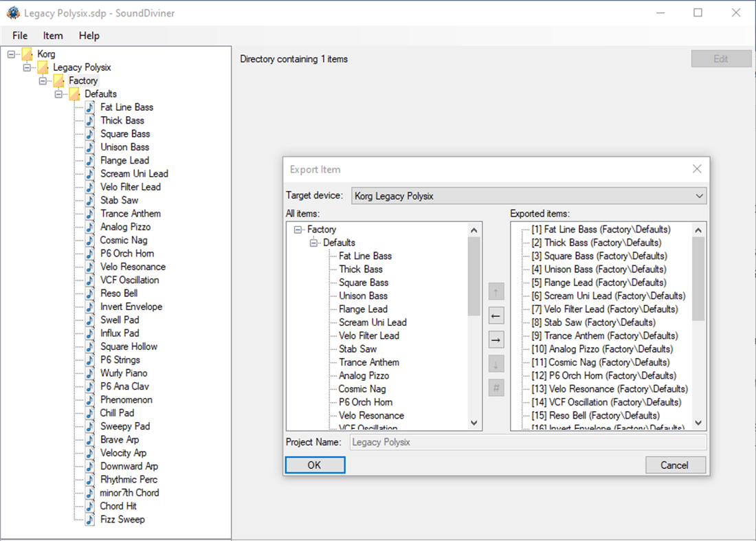This screenshot has height=541, width=756.
Task: Click the Cancel button in the Export dialog
Action: point(675,465)
